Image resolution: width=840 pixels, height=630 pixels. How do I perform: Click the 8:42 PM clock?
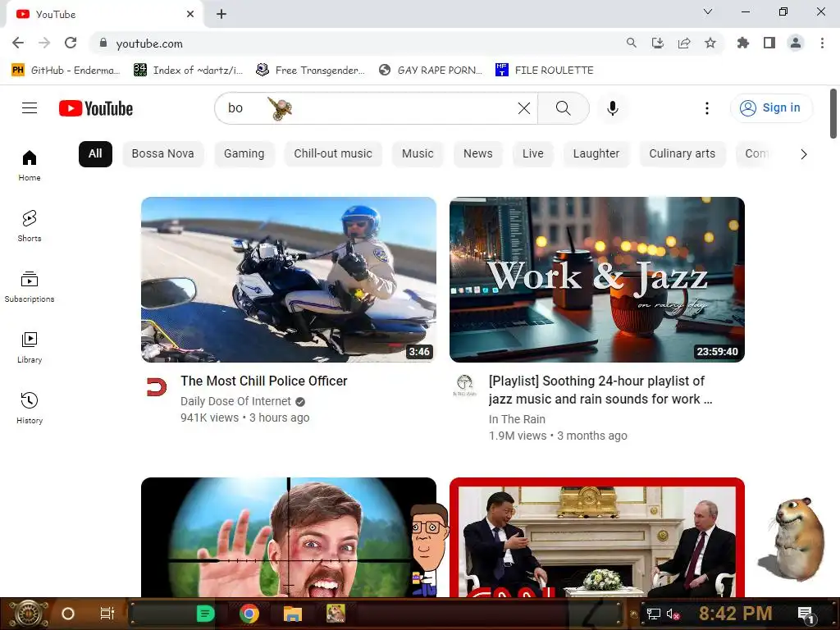[x=735, y=614]
